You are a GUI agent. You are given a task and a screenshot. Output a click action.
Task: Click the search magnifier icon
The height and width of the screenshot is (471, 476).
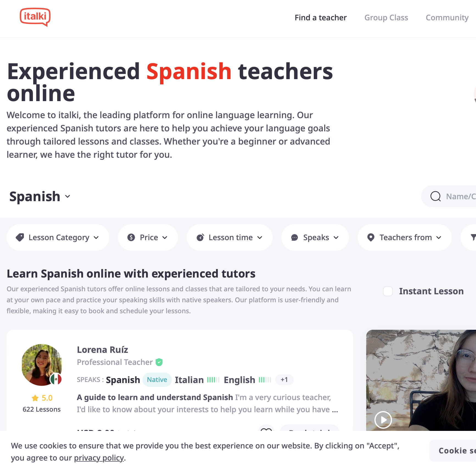[x=436, y=196]
